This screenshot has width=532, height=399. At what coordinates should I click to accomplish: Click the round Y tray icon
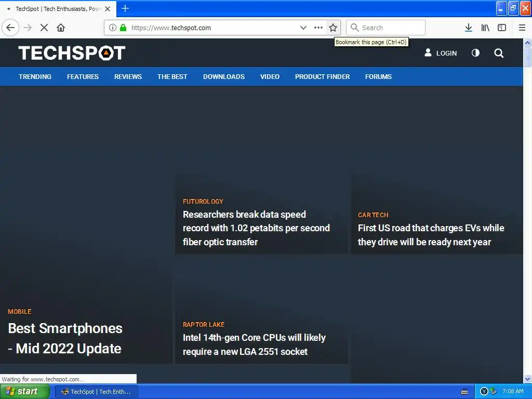point(484,392)
